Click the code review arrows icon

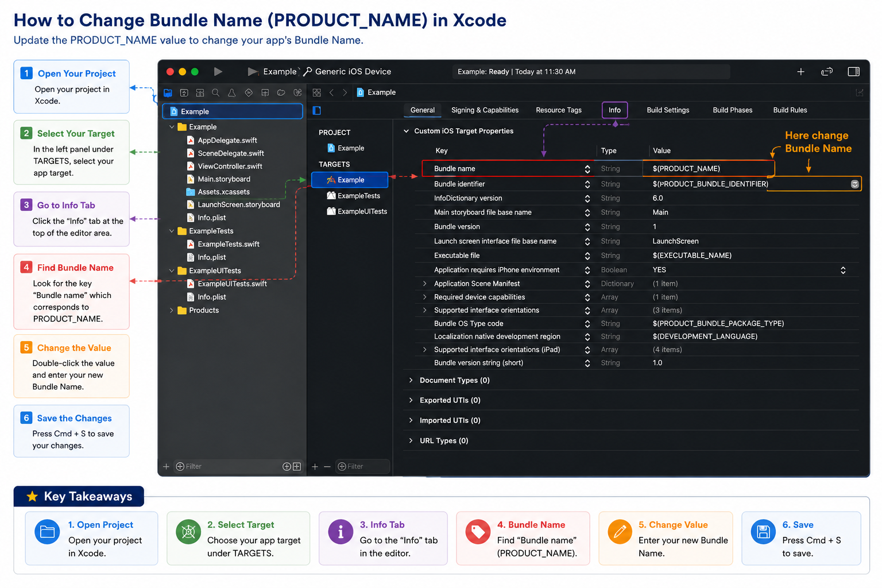pyautogui.click(x=827, y=72)
